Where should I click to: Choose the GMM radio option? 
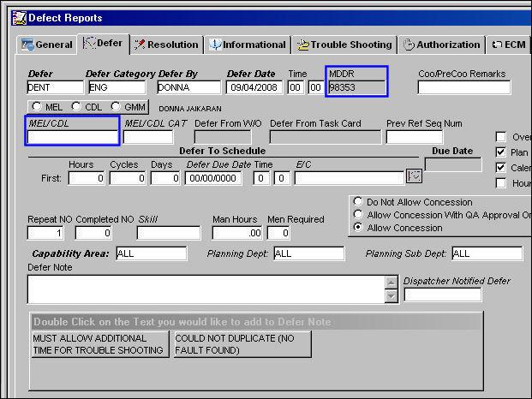[x=116, y=106]
